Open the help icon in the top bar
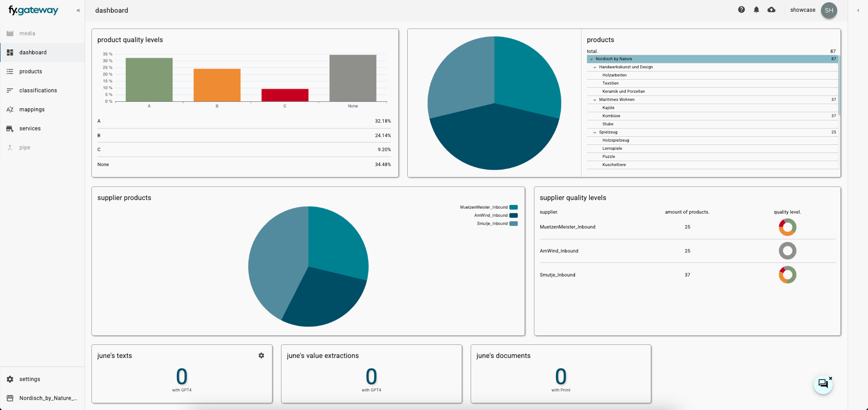The width and height of the screenshot is (868, 410). (741, 9)
